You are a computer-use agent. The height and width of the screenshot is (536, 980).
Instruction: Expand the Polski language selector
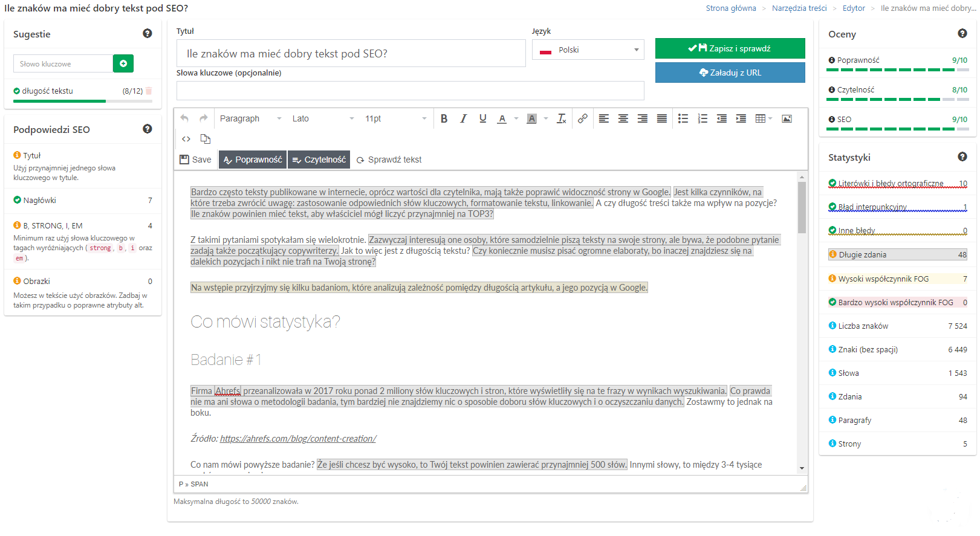coord(588,50)
